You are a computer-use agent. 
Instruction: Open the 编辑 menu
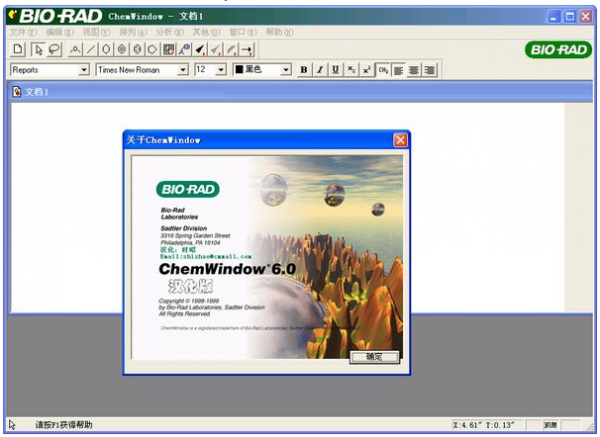point(60,32)
